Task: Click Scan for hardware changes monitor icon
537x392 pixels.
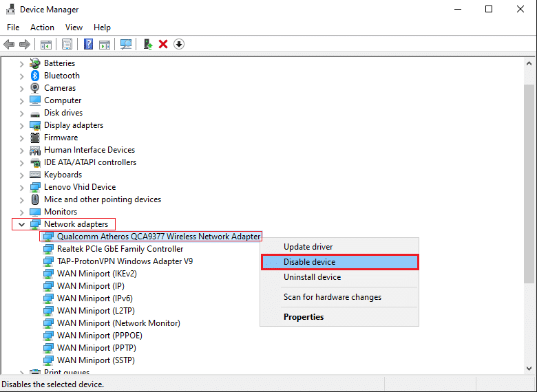Action: pos(125,44)
